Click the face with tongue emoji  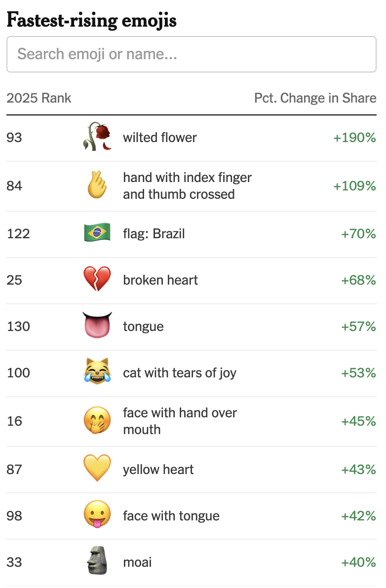click(97, 514)
